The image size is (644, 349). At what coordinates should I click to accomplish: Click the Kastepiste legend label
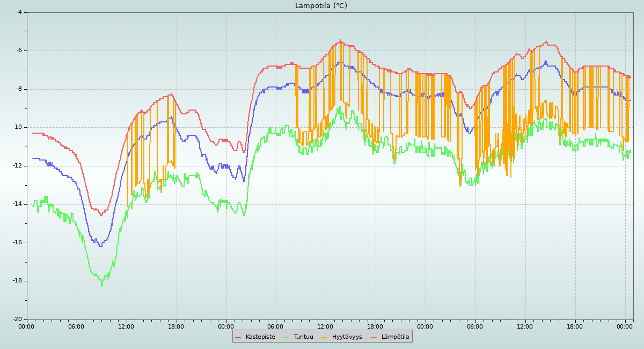260,337
